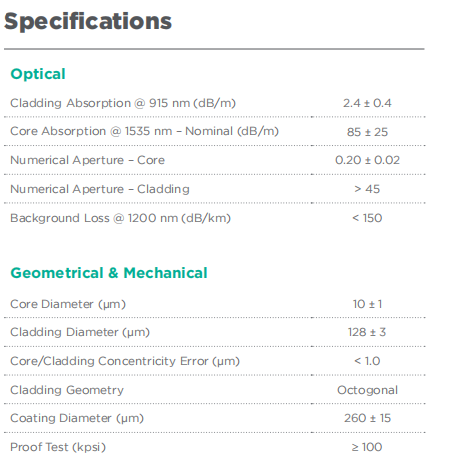The image size is (450, 459).
Task: Click the Numerical Aperture – Cladding label
Action: [x=100, y=189]
